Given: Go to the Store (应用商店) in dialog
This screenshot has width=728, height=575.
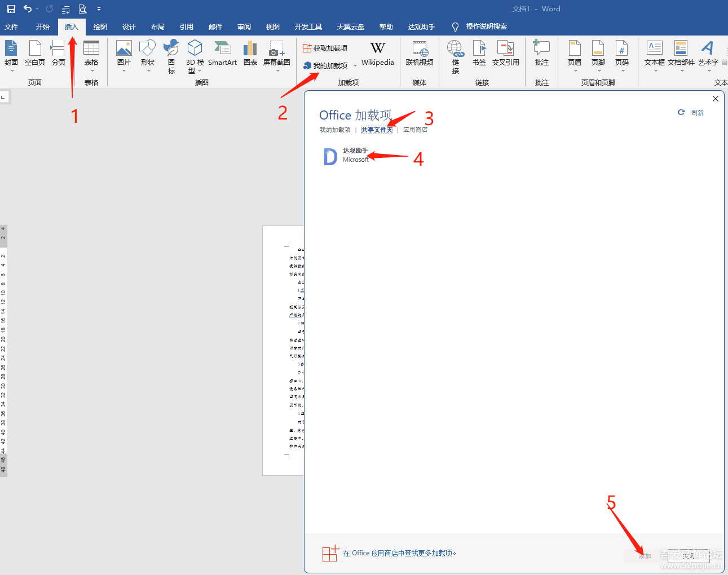Looking at the screenshot, I should [x=415, y=130].
